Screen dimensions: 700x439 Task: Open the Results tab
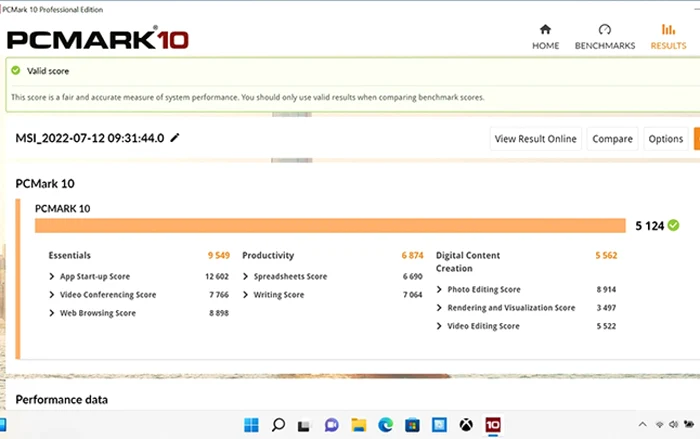[x=668, y=37]
